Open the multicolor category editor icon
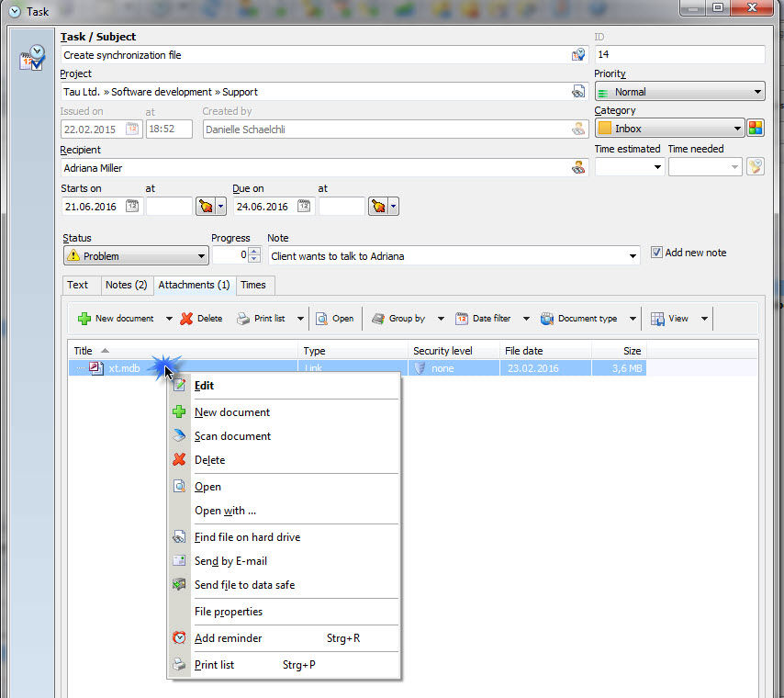784x698 pixels. point(756,129)
